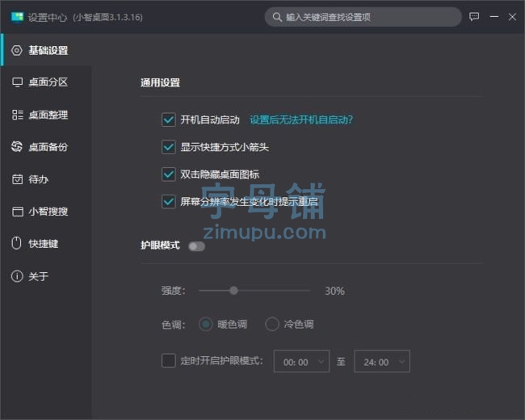Open the 待办 settings page
The image size is (525, 420).
[46, 179]
